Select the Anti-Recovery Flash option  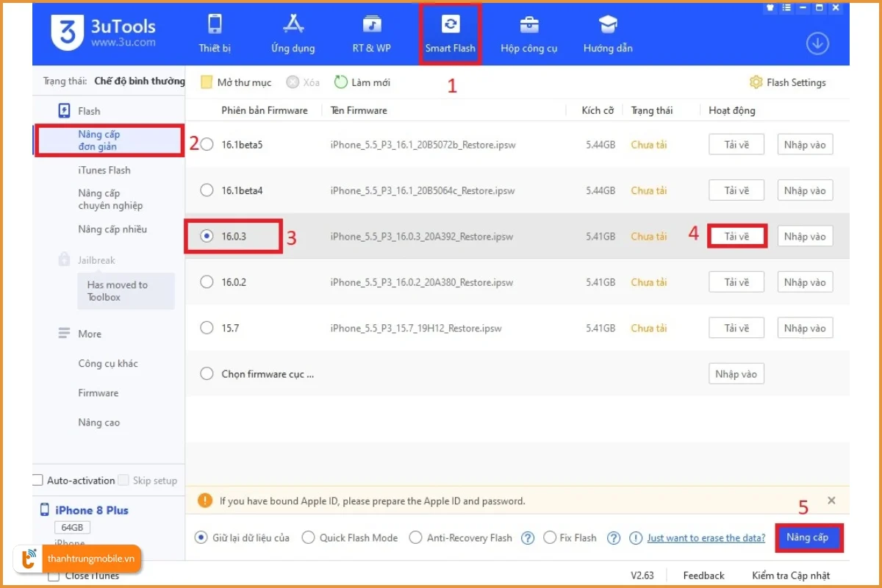pos(416,538)
